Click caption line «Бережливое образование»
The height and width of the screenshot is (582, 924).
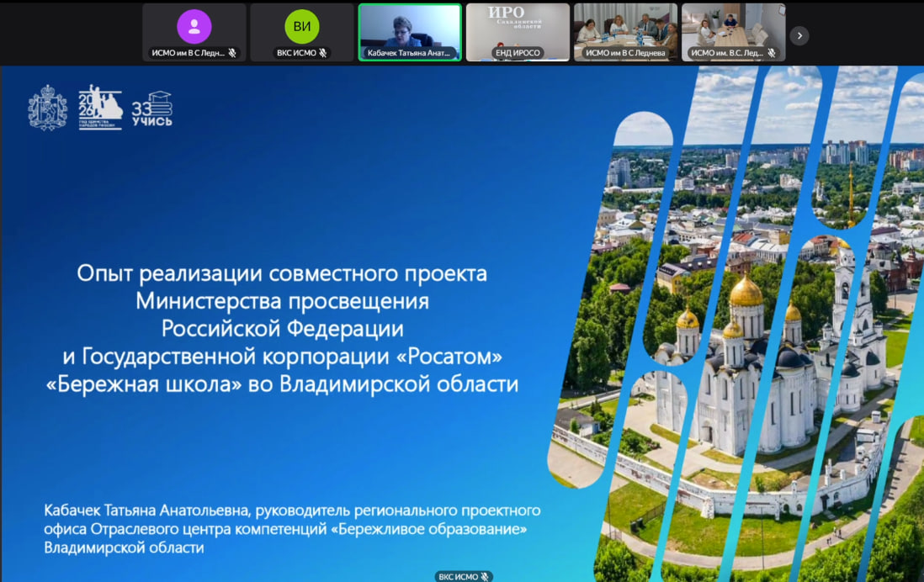285,529
